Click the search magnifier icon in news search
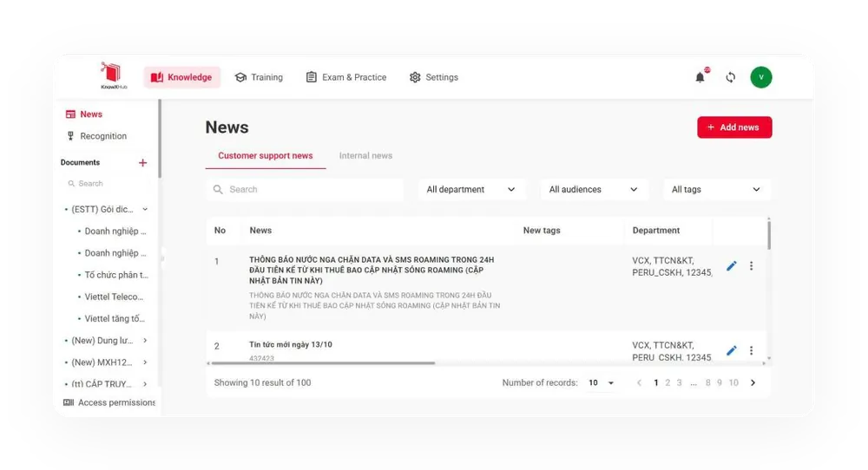 218,190
